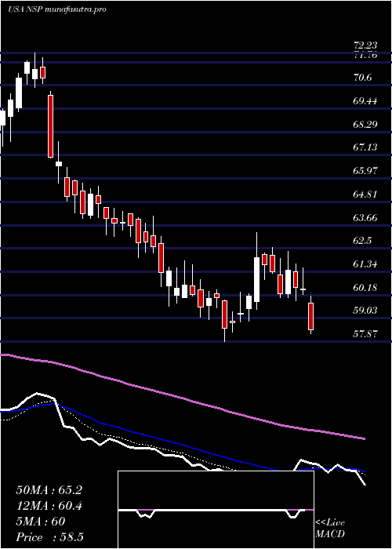The image size is (392, 549).
Task: Click the 69.44 price axis label
Action: click(x=365, y=101)
